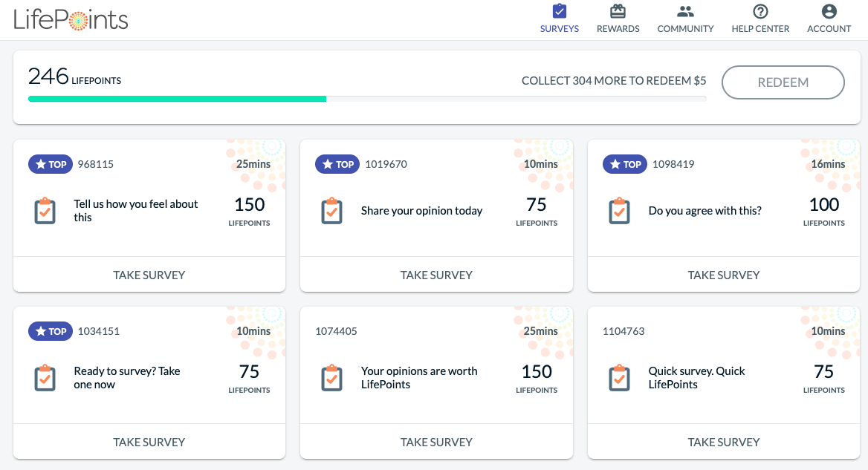Screen dimensions: 868x470
Task: Click the REDEEM button
Action: pyautogui.click(x=783, y=82)
